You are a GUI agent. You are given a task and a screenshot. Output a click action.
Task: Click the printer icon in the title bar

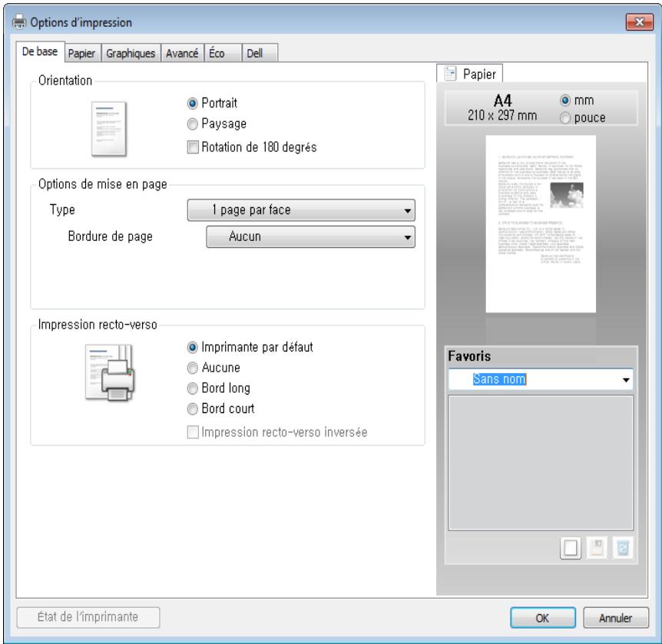pos(19,21)
